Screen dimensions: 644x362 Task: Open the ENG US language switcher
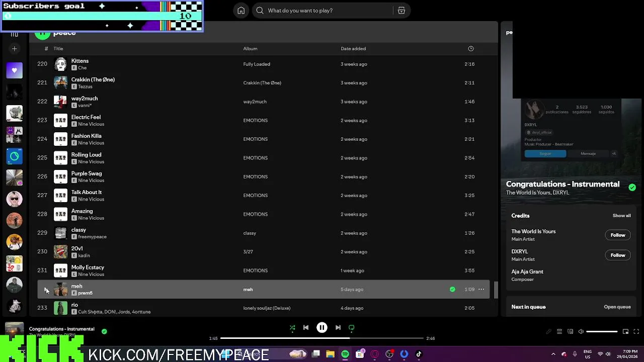(588, 354)
